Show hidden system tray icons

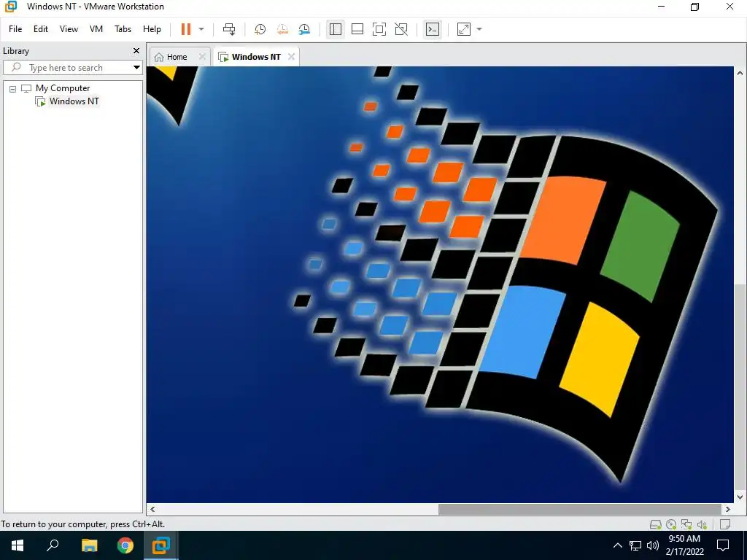(x=617, y=545)
